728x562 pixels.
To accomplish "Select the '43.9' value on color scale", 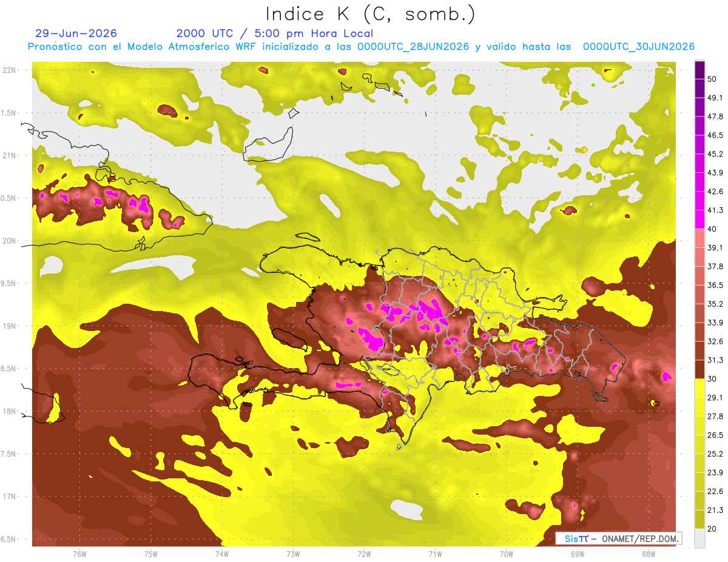I will [715, 173].
